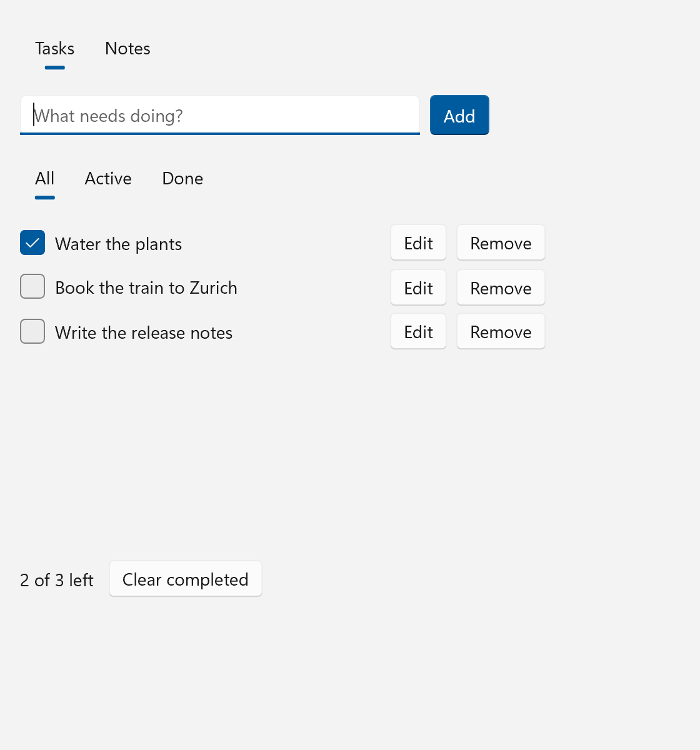This screenshot has width=700, height=750.
Task: Mark 'Write the release notes' as done
Action: click(32, 331)
